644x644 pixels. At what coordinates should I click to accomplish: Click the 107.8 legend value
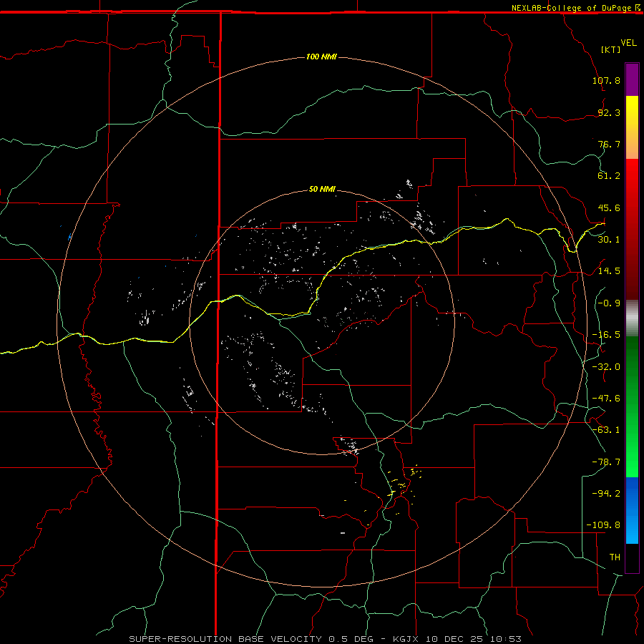tap(606, 80)
